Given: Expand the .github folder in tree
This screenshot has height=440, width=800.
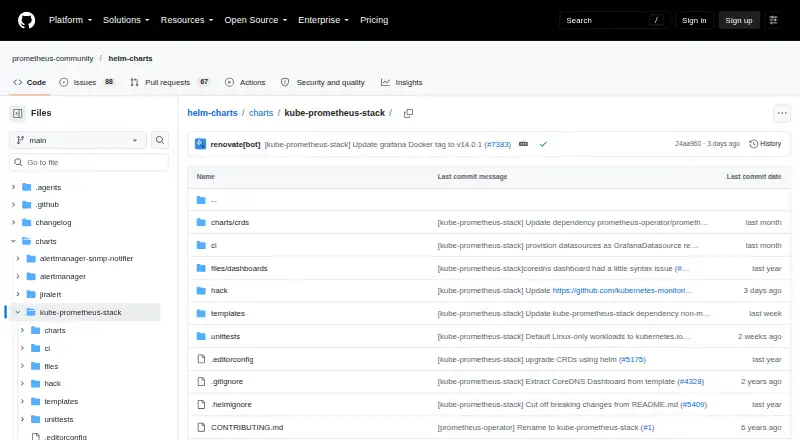Looking at the screenshot, I should pyautogui.click(x=13, y=205).
